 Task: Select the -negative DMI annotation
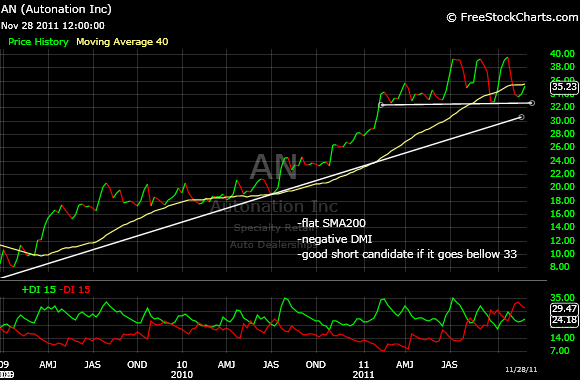(x=335, y=239)
